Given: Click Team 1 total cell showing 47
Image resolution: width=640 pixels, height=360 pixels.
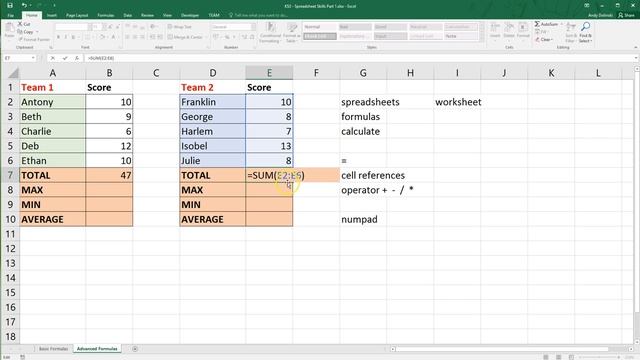Looking at the screenshot, I should tap(109, 175).
